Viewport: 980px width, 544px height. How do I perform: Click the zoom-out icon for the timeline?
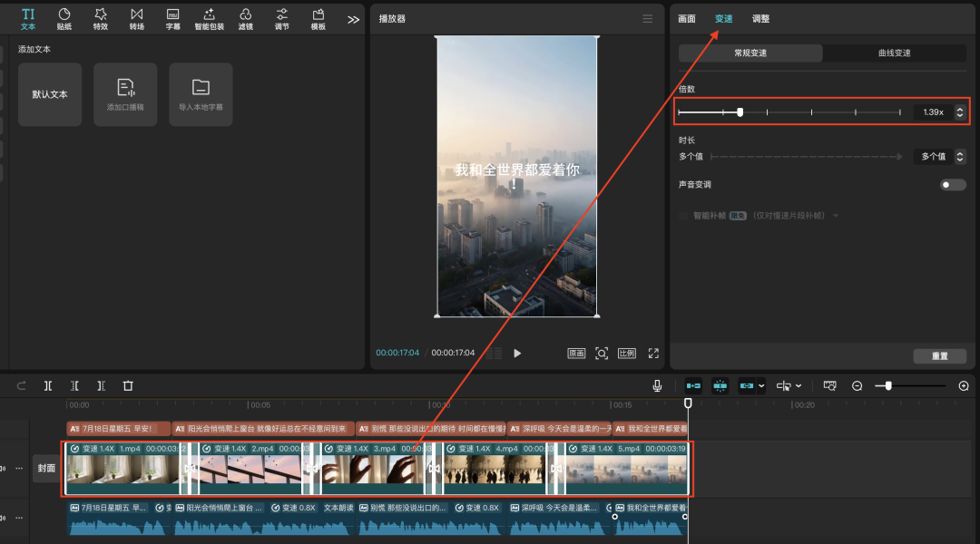pyautogui.click(x=857, y=386)
